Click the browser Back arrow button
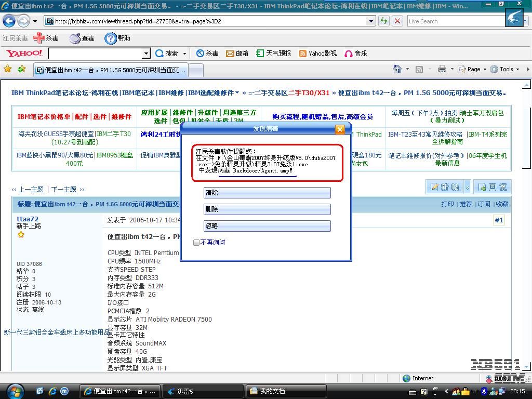The image size is (532, 399). tap(9, 21)
